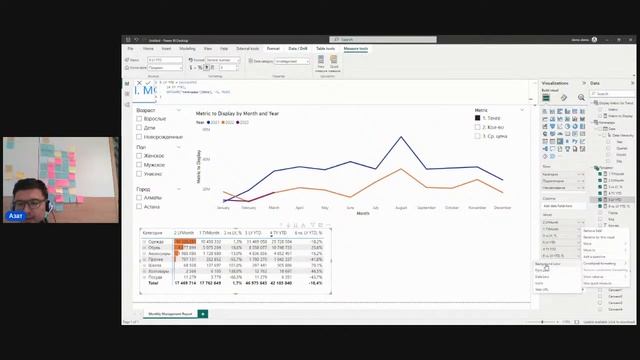This screenshot has width=640, height=360.
Task: Check the Женское slicer checkbox
Action: pyautogui.click(x=139, y=156)
